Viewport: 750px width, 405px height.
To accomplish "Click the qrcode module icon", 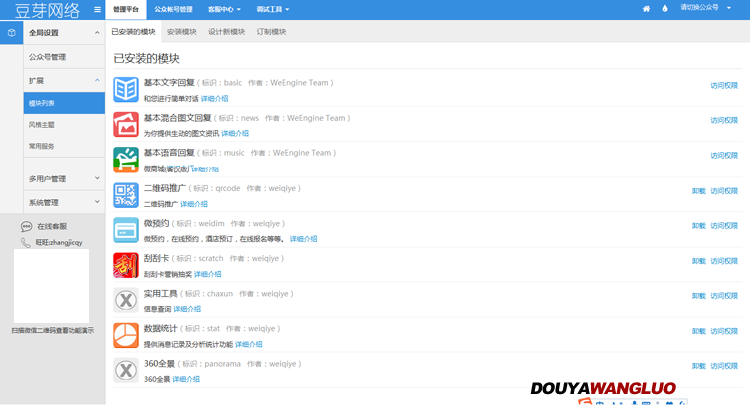I will (x=126, y=195).
